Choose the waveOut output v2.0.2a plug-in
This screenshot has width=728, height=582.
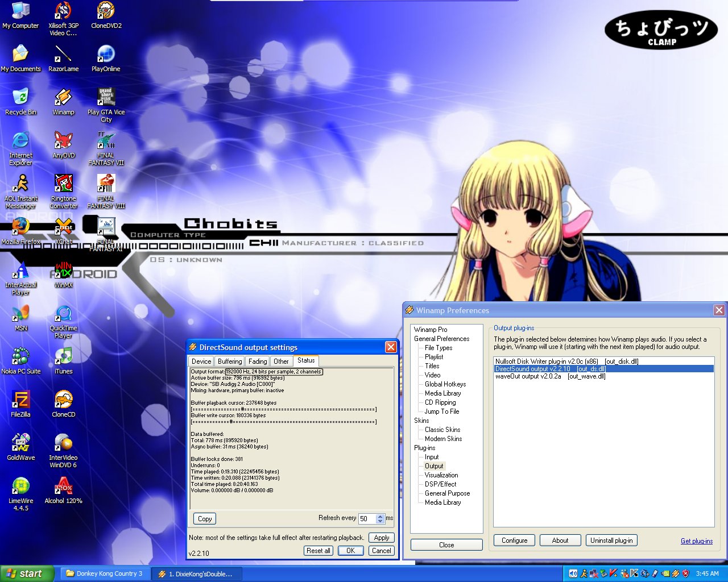click(550, 376)
